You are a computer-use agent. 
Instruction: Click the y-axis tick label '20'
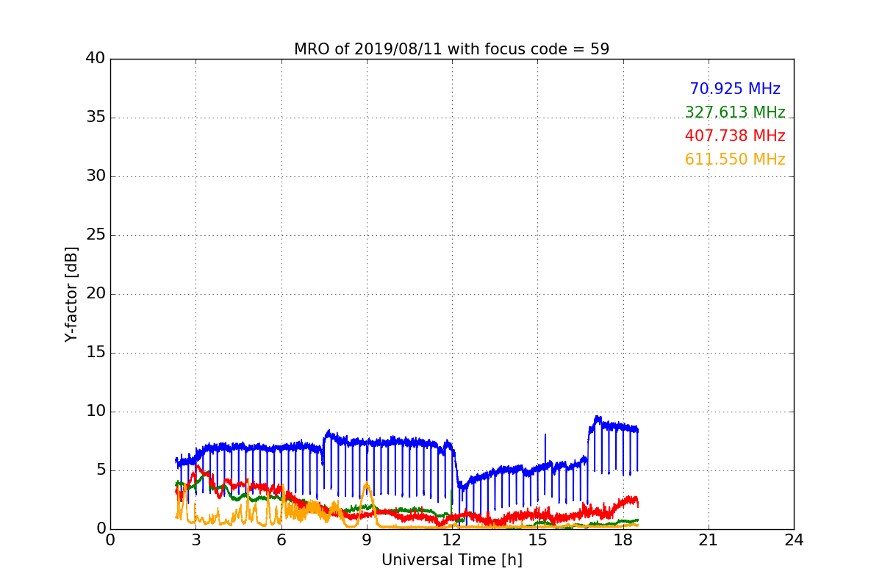(x=96, y=294)
